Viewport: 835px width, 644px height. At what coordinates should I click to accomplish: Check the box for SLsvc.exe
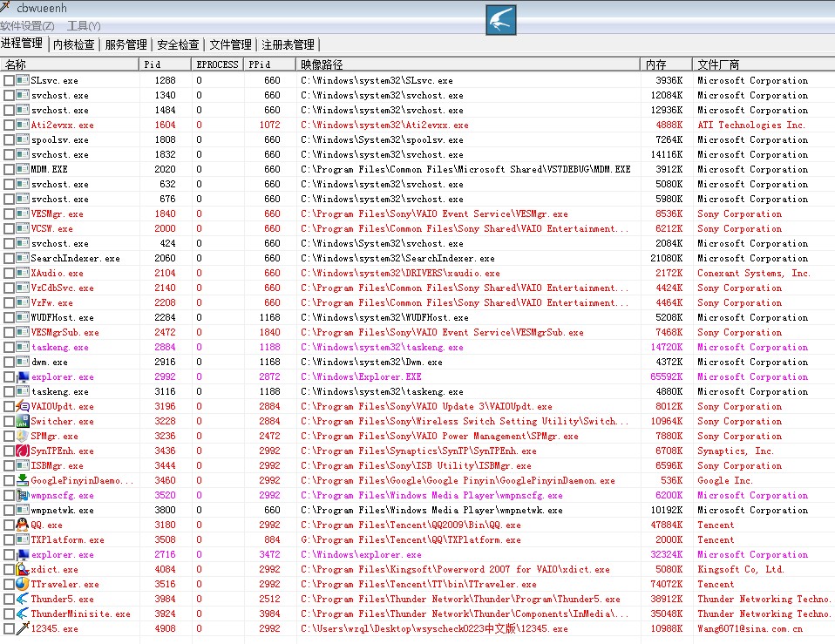9,80
